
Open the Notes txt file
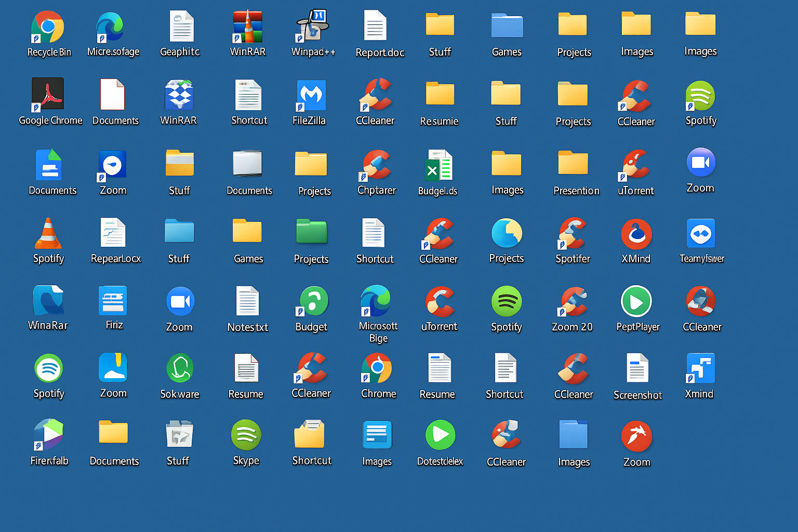tap(247, 301)
